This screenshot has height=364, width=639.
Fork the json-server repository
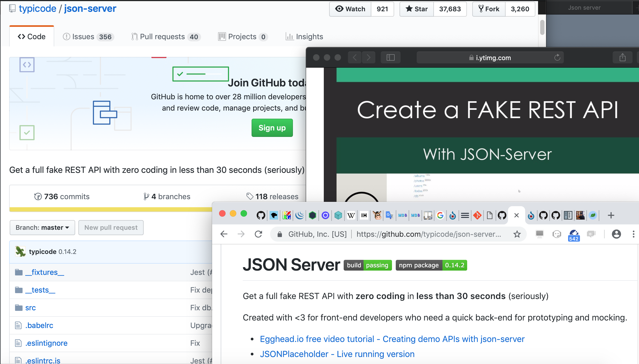pyautogui.click(x=489, y=9)
